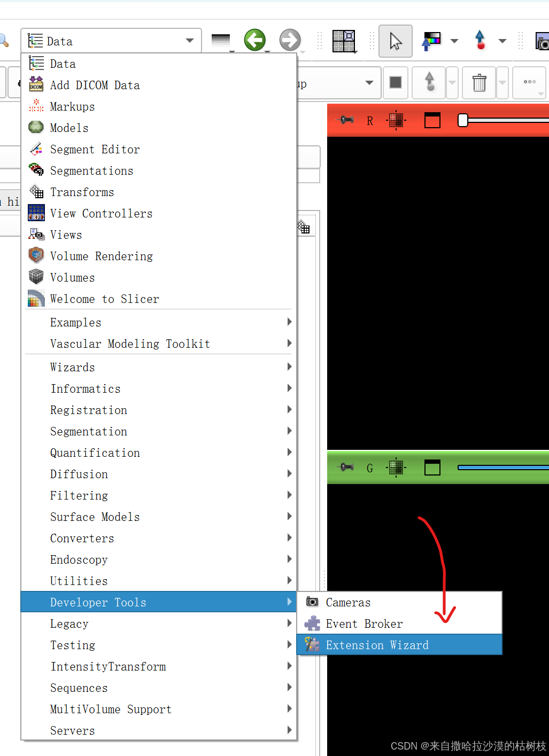The width and height of the screenshot is (549, 756).
Task: Click the screenshot camera icon in toolbar
Action: tap(542, 41)
